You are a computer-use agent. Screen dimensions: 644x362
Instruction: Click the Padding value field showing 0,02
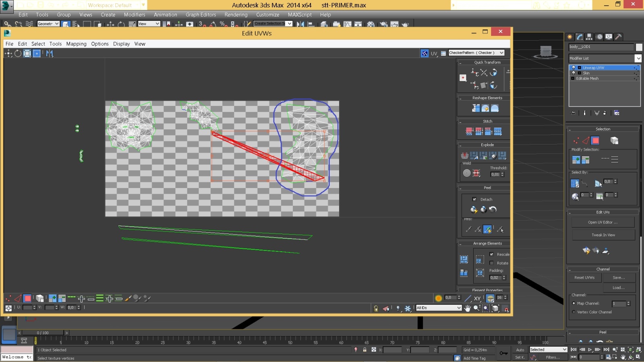coord(495,277)
